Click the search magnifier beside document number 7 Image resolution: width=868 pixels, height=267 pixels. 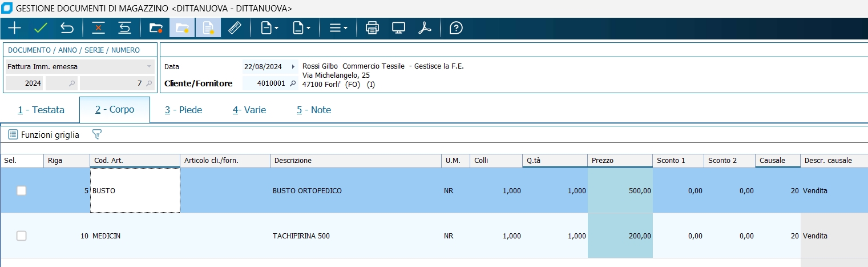point(149,83)
